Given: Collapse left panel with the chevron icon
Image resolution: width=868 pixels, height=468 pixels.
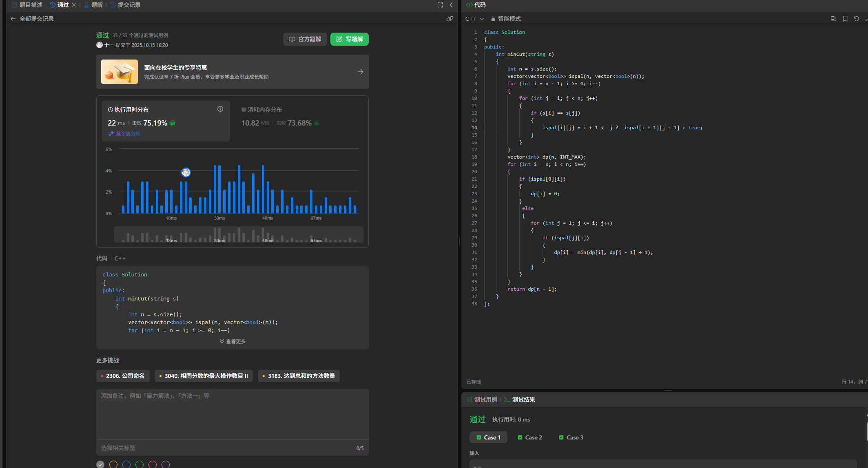Looking at the screenshot, I should [x=451, y=5].
